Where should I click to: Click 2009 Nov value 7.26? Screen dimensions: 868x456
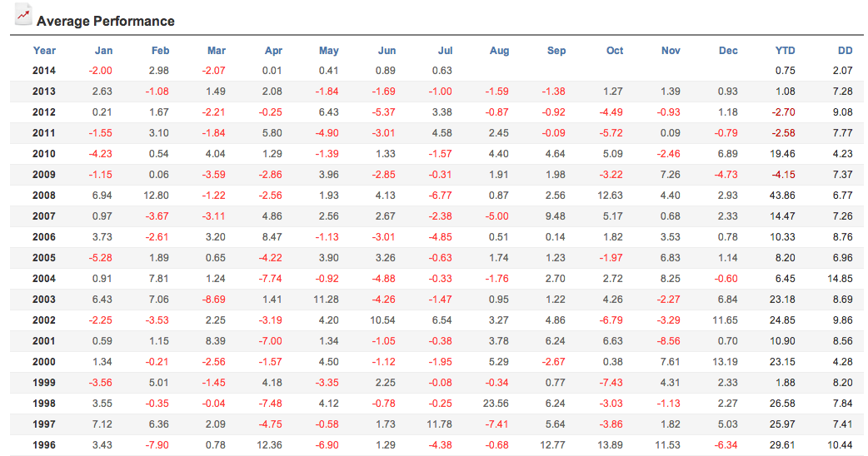tap(671, 175)
